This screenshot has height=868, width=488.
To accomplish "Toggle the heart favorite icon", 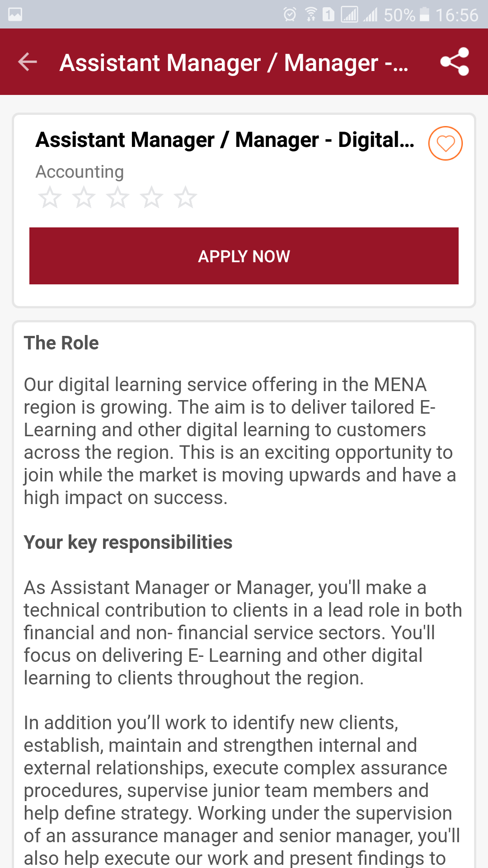I will [x=445, y=143].
